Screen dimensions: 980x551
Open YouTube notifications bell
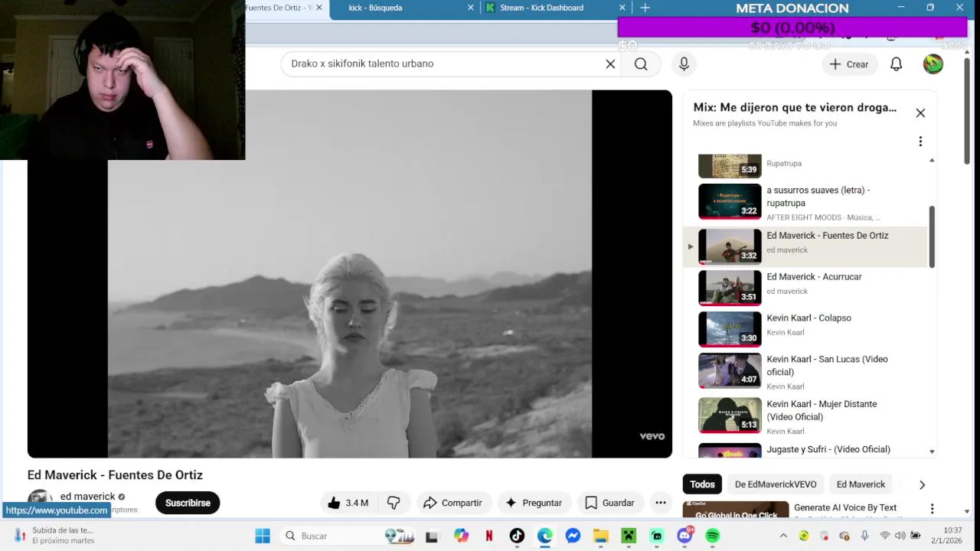point(896,64)
